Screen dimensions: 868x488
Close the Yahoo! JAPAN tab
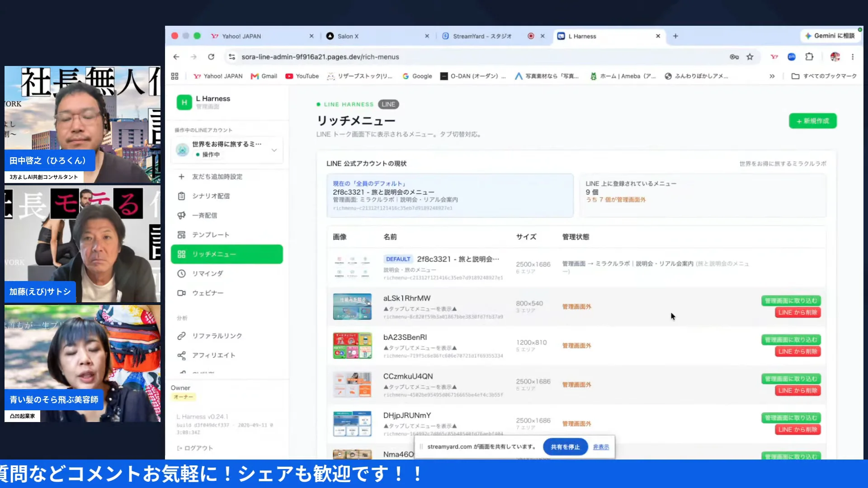(x=311, y=36)
